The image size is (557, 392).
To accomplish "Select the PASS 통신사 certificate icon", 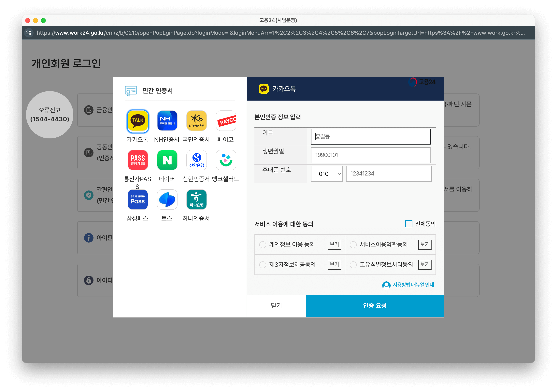I will tap(137, 160).
